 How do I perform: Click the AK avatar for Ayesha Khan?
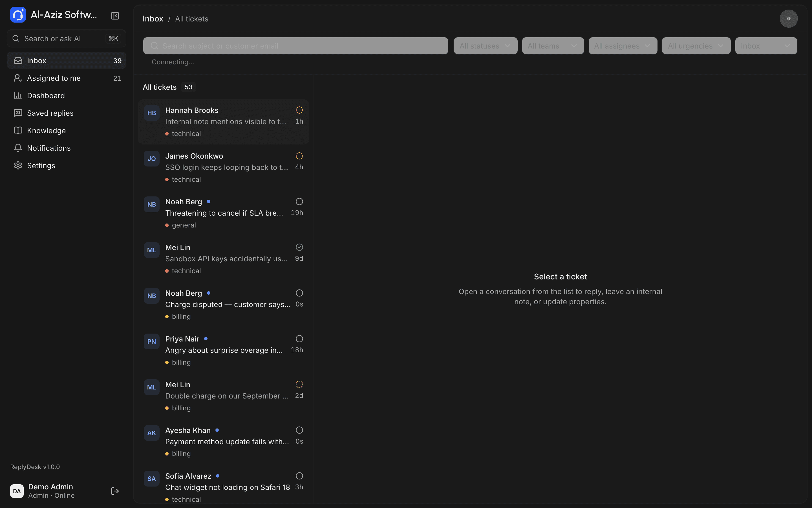[152, 433]
